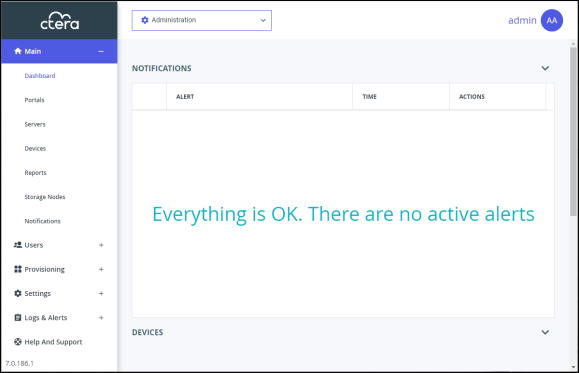The image size is (579, 373).
Task: Go to the Servers page
Action: 35,124
